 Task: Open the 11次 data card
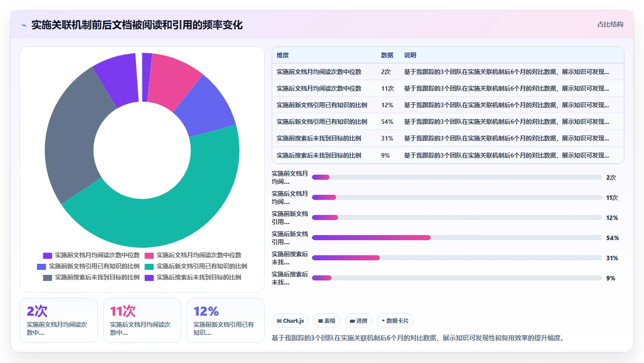[x=142, y=320]
